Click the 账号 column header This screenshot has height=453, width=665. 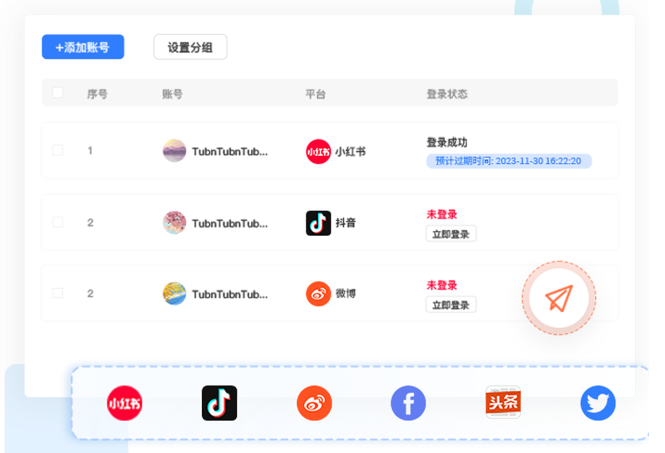coord(172,94)
